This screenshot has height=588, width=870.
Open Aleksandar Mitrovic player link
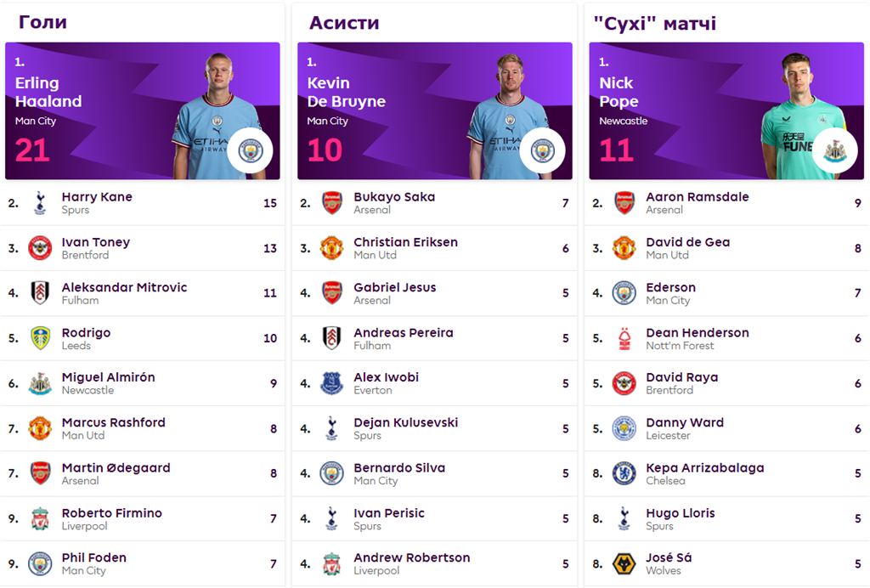[x=124, y=287]
